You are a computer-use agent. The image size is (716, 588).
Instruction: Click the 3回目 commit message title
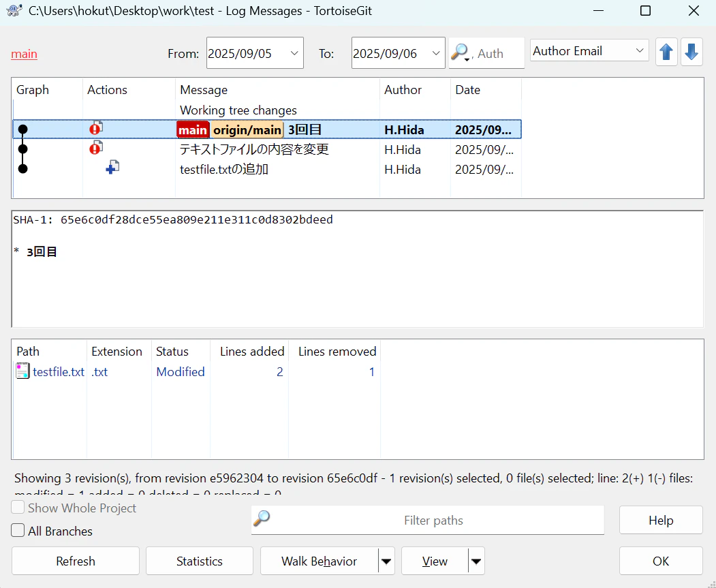(x=305, y=129)
